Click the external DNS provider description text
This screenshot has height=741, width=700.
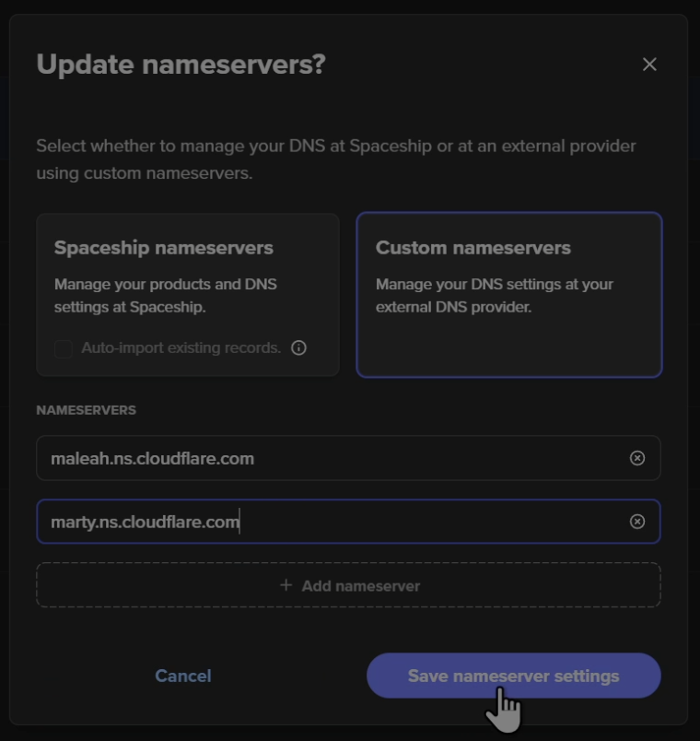click(x=495, y=296)
